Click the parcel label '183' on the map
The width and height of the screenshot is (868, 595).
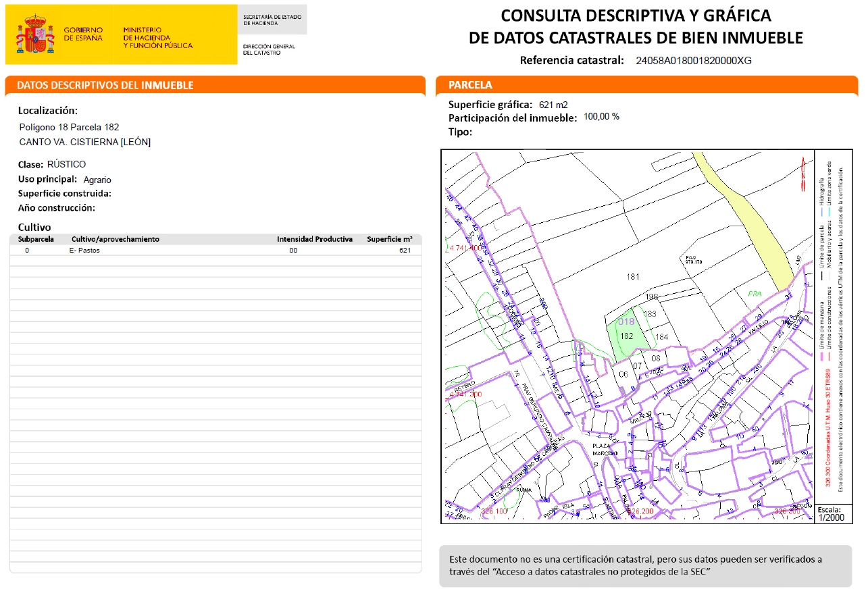click(x=650, y=314)
